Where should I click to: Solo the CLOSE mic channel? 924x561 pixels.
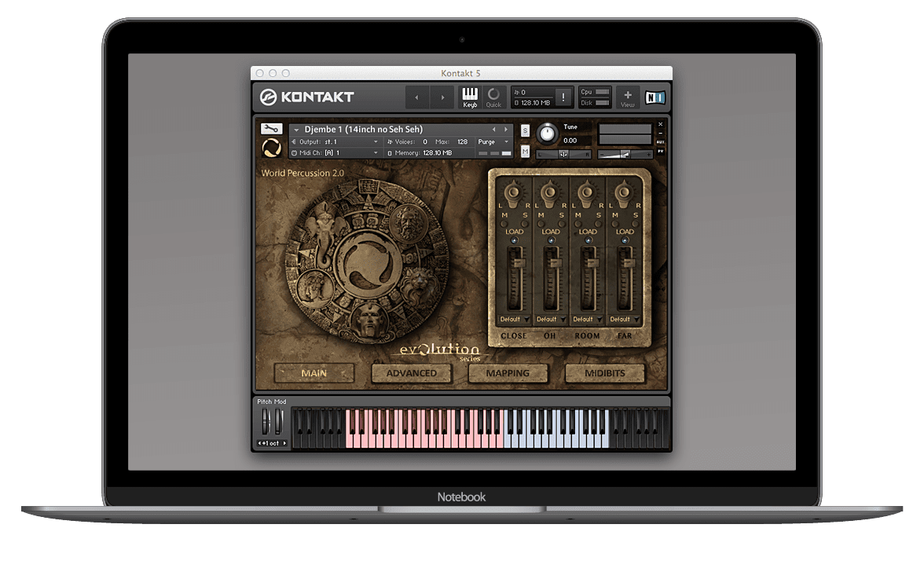pos(523,223)
